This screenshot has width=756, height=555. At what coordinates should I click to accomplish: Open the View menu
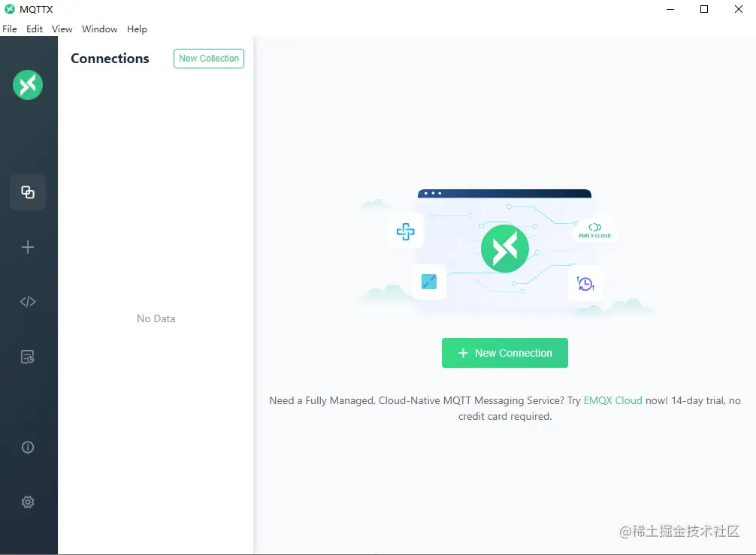(62, 29)
